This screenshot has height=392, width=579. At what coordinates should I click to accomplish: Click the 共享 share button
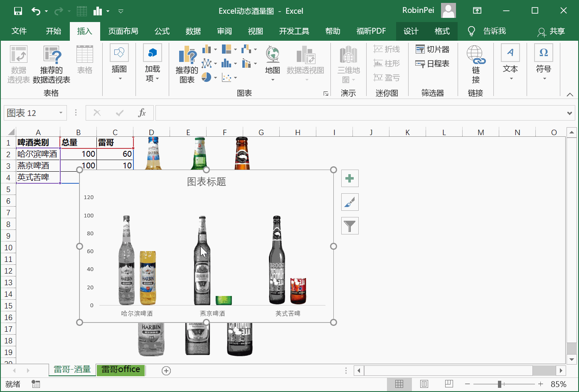pos(551,32)
